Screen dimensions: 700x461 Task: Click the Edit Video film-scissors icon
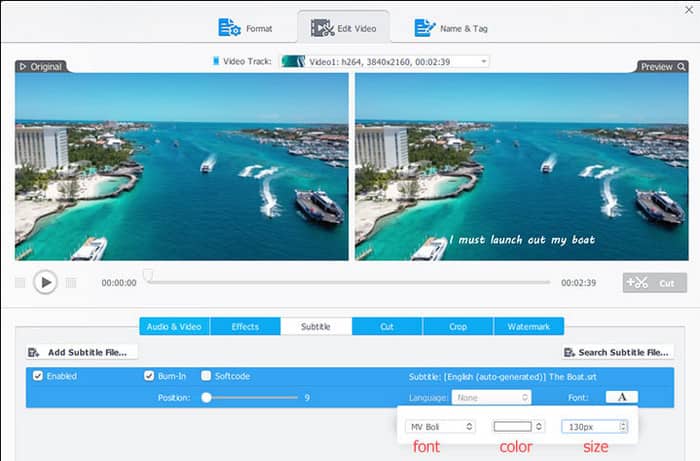pyautogui.click(x=322, y=28)
